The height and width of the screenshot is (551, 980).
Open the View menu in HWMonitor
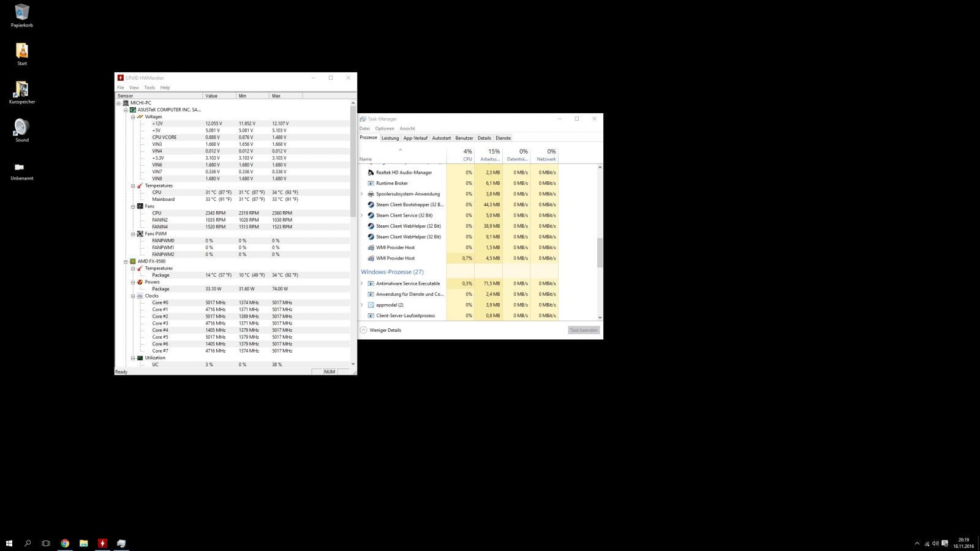[134, 88]
